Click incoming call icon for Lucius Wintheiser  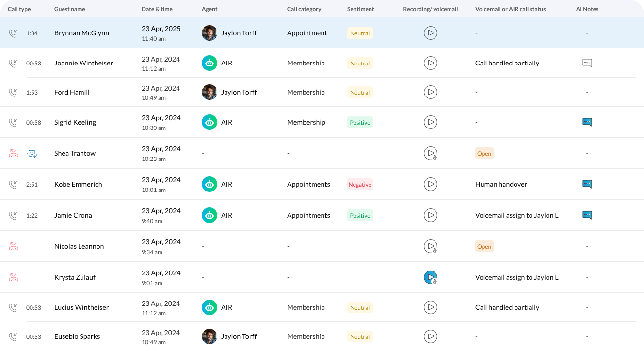(x=14, y=307)
